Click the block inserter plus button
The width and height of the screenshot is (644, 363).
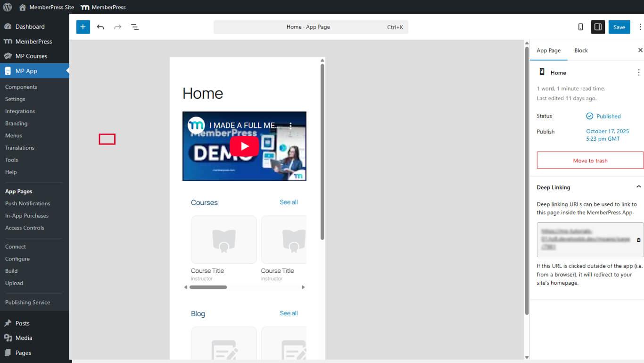pos(83,27)
